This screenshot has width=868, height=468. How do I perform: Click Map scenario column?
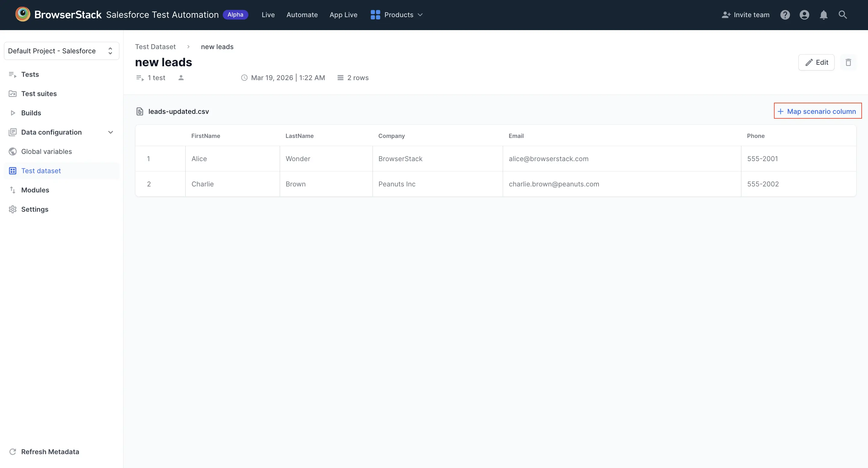pyautogui.click(x=817, y=111)
